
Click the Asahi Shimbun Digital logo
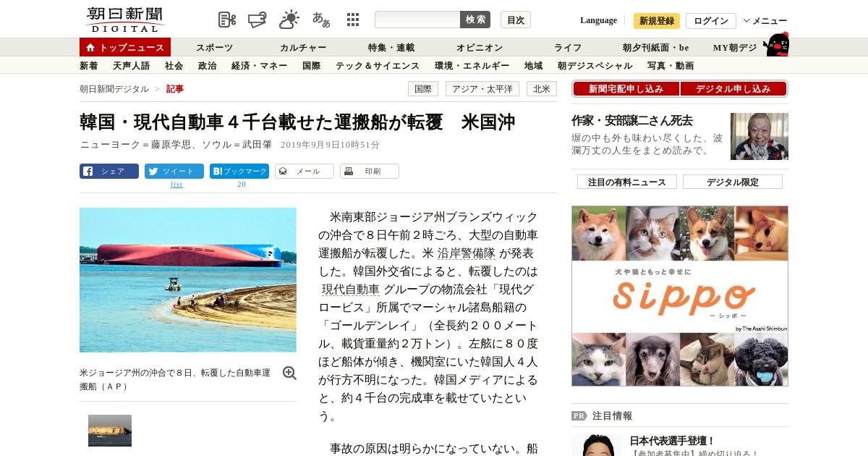125,20
